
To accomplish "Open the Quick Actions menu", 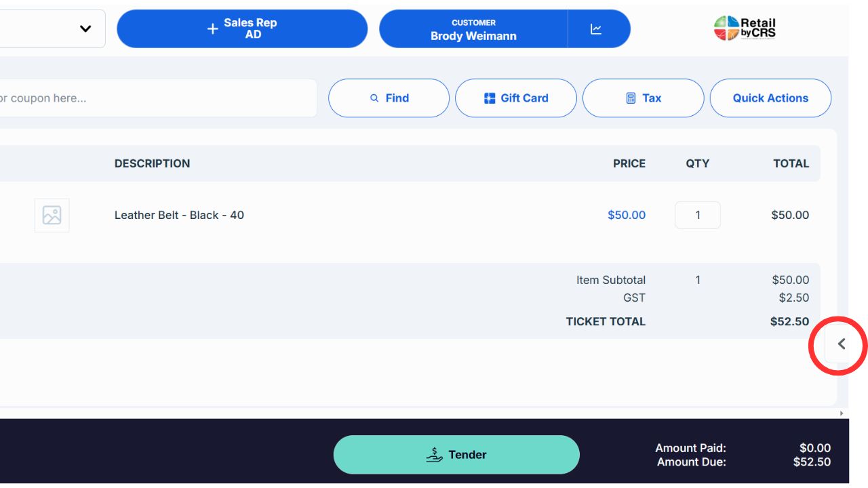I will point(770,98).
